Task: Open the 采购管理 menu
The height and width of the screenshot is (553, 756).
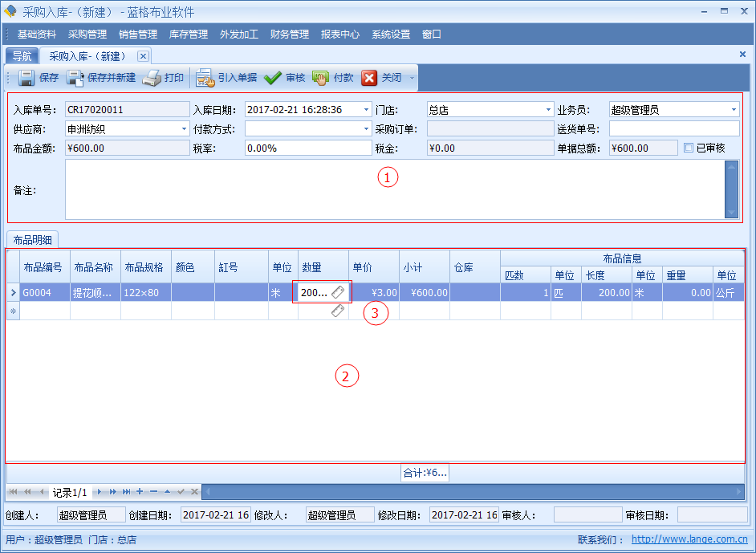Action: click(x=87, y=35)
